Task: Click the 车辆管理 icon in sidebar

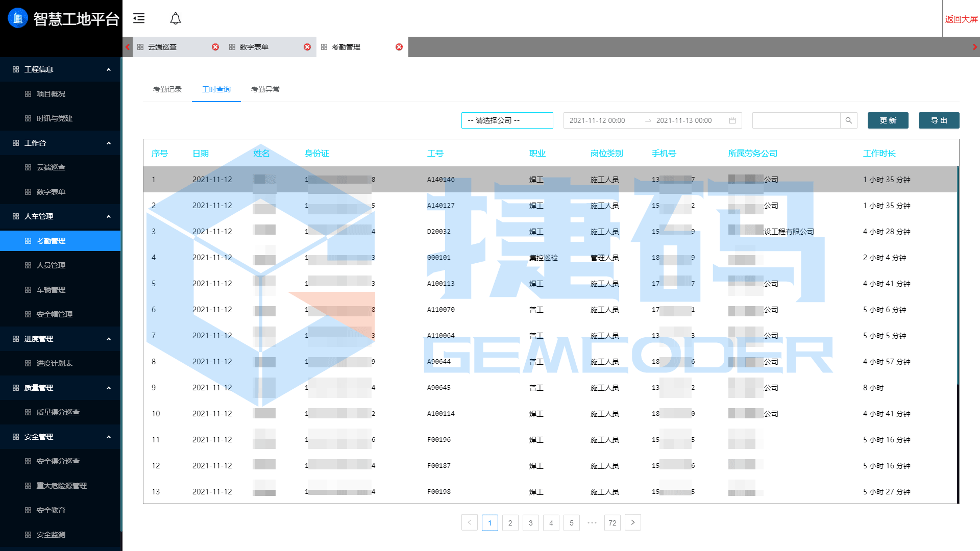Action: [x=28, y=290]
